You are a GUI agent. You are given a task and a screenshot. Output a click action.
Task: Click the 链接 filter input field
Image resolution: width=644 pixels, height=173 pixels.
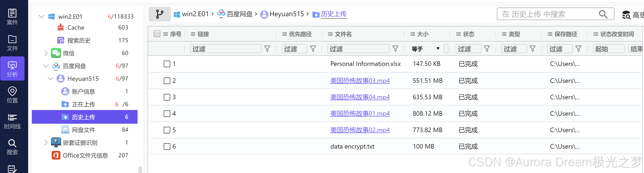[x=226, y=49]
